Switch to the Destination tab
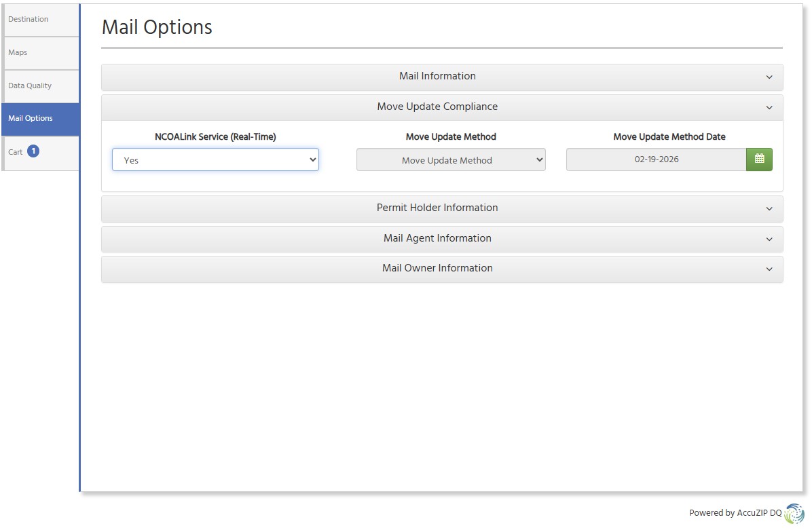The height and width of the screenshot is (530, 812). click(27, 19)
